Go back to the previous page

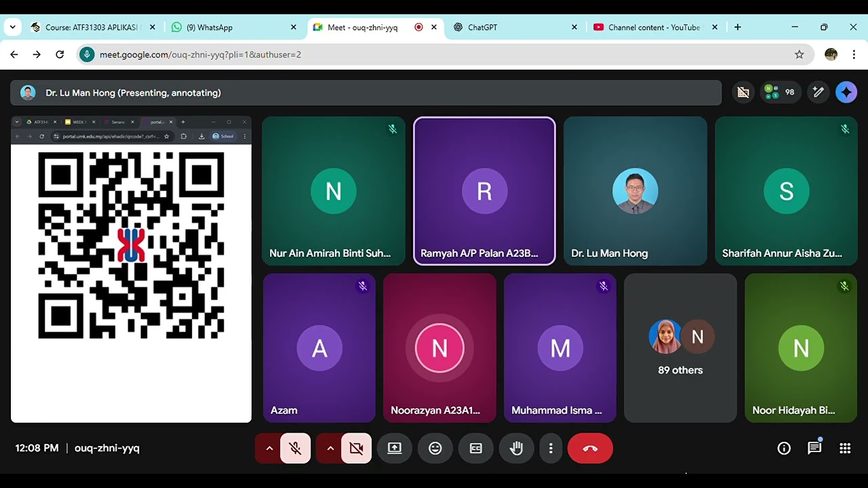pyautogui.click(x=14, y=54)
